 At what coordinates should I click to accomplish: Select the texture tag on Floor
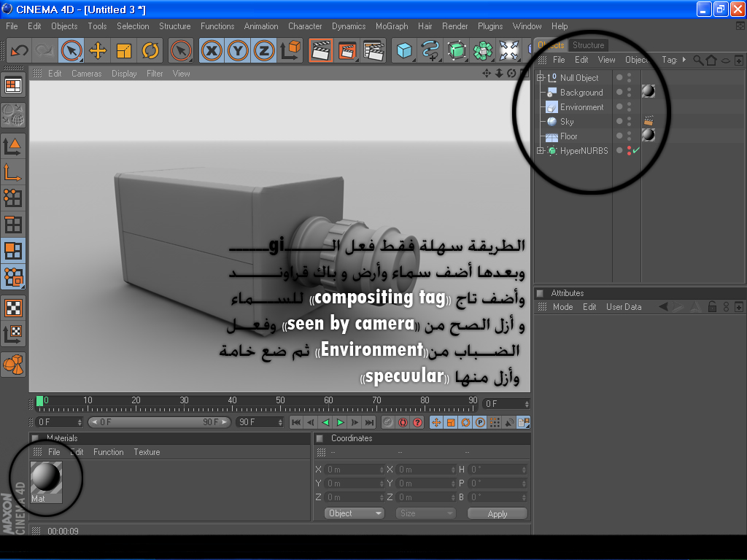click(x=649, y=135)
